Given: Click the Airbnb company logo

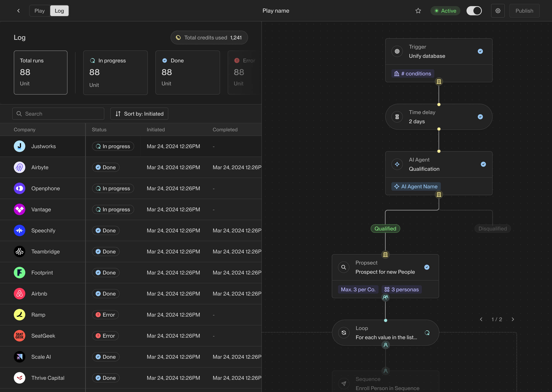Looking at the screenshot, I should (20, 294).
